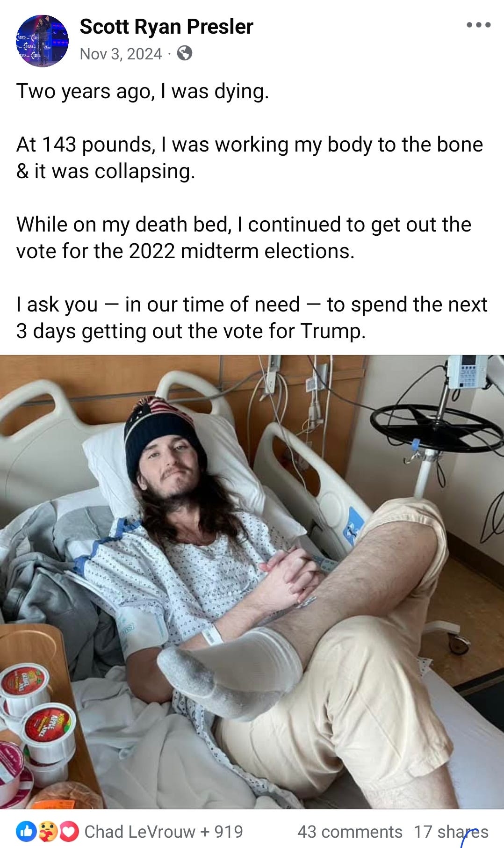The image size is (504, 848).
Task: Click the red heart Love reaction icon
Action: [x=69, y=831]
